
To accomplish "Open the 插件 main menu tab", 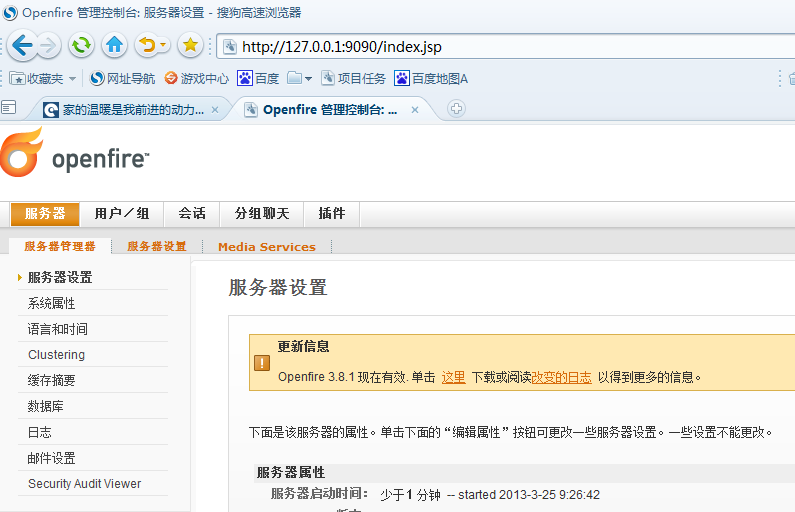I will (x=332, y=213).
